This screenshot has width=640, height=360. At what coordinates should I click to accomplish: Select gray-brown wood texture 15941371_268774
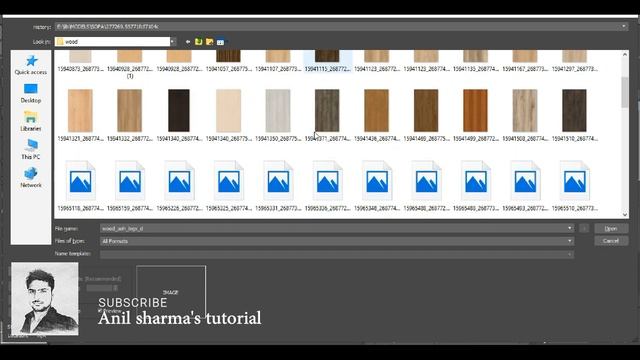tap(327, 111)
